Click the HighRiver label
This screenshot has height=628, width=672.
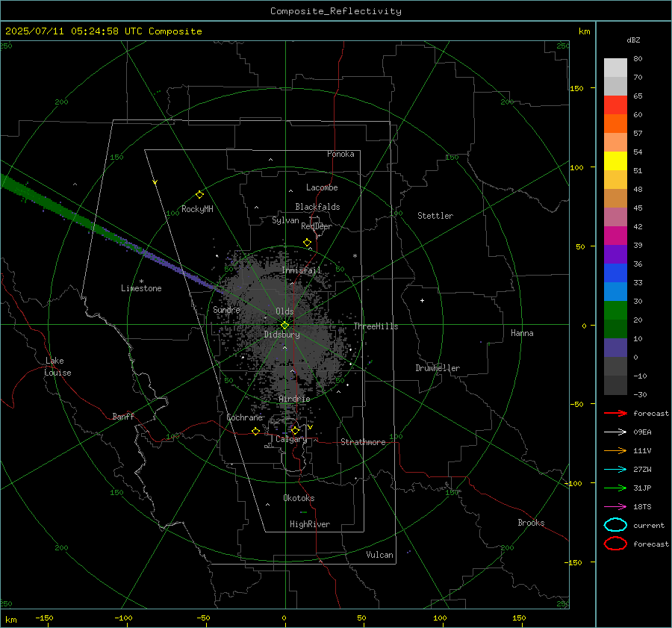[x=310, y=524]
